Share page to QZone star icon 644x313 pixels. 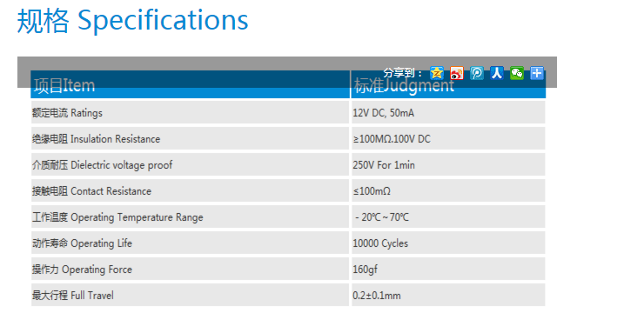coord(437,73)
